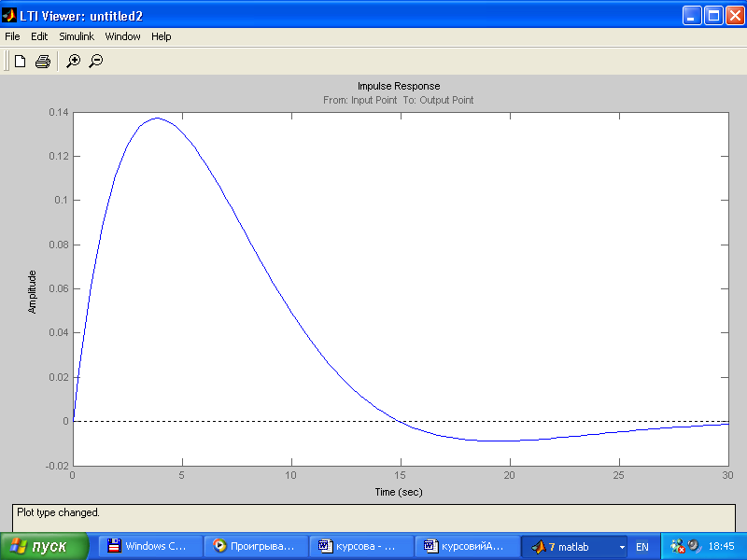Click the blue impulse response curve peak
747x560 pixels.
(157, 119)
